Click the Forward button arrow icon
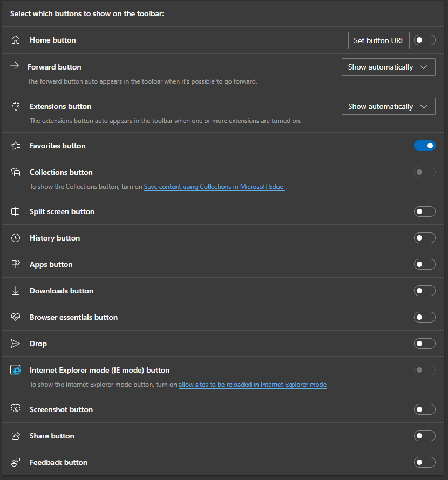 [15, 65]
